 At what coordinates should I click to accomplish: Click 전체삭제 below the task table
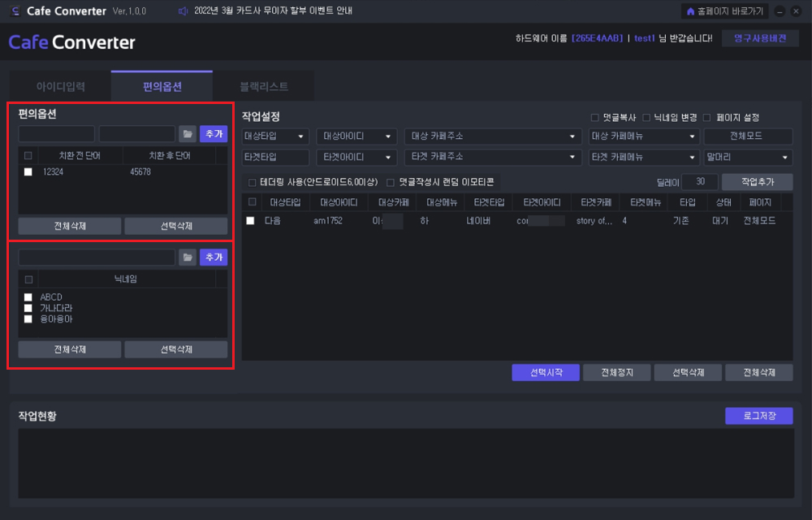coord(759,372)
